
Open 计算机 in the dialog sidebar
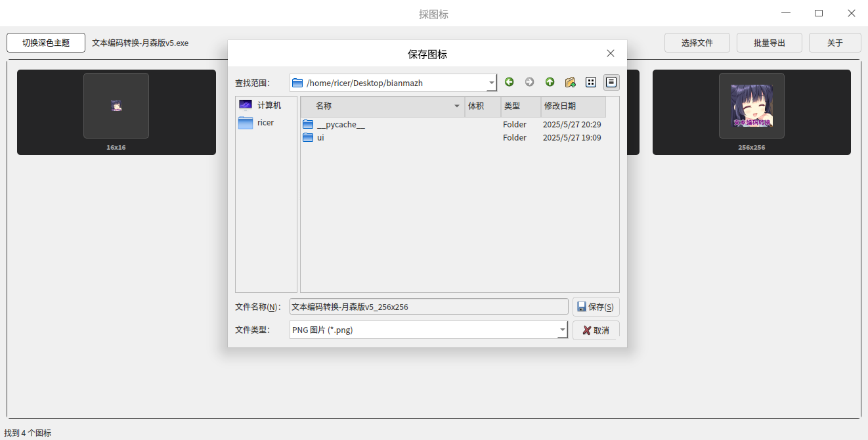point(260,105)
